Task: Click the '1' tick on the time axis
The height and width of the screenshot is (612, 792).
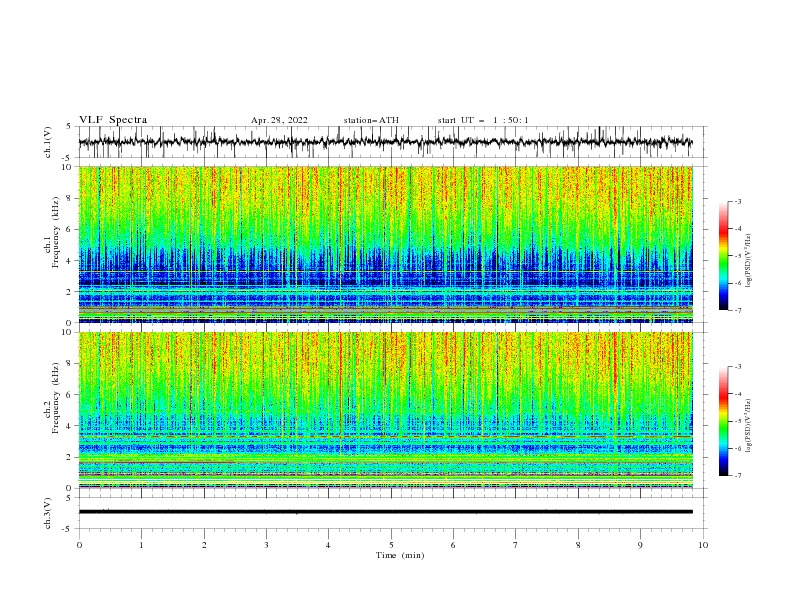Action: point(141,545)
